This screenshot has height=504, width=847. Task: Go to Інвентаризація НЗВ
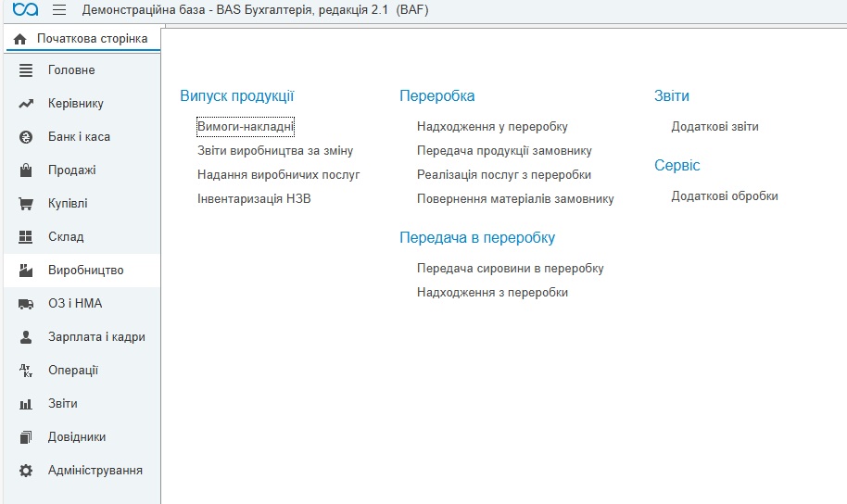click(x=253, y=198)
